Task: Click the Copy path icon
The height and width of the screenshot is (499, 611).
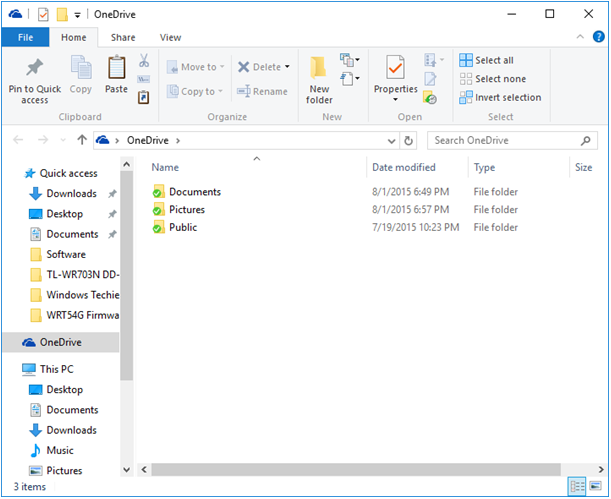Action: click(x=143, y=79)
